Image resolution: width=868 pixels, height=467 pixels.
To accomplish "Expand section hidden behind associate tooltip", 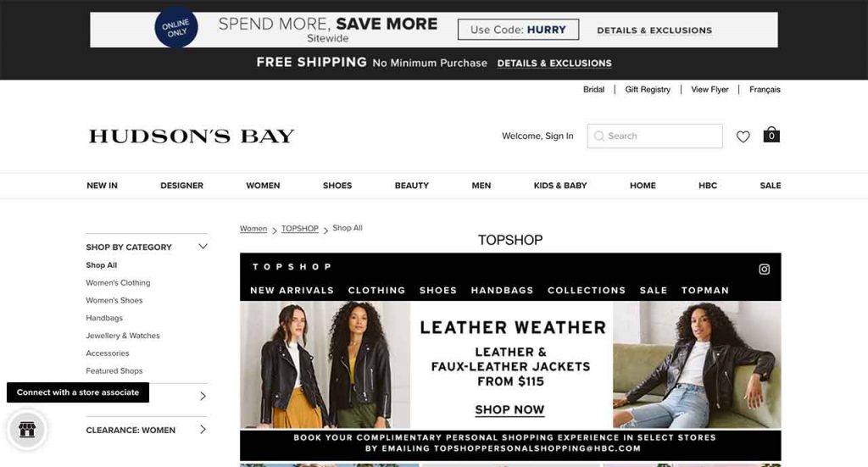I will click(x=203, y=396).
